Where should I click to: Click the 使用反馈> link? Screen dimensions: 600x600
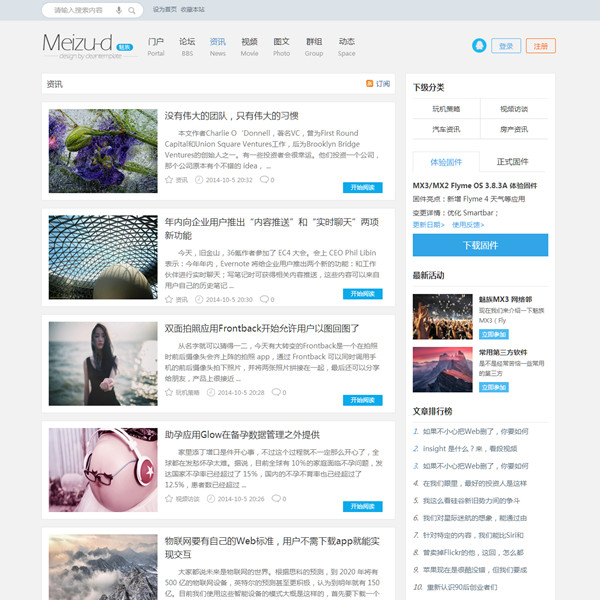pyautogui.click(x=468, y=225)
